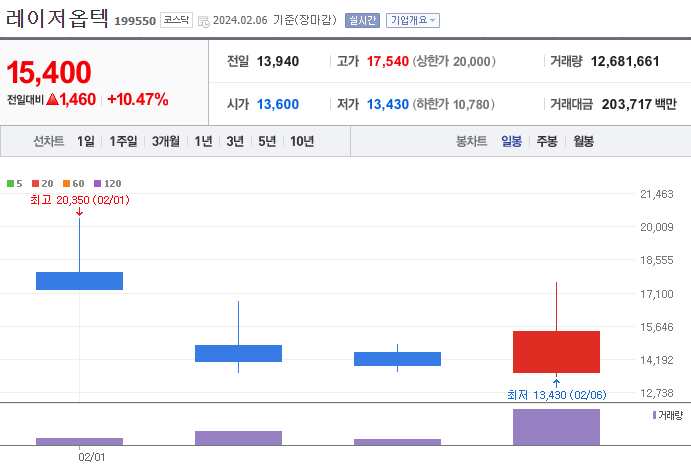The width and height of the screenshot is (691, 476).
Task: Click the orange 60-day moving average swatch
Action: coord(67,183)
